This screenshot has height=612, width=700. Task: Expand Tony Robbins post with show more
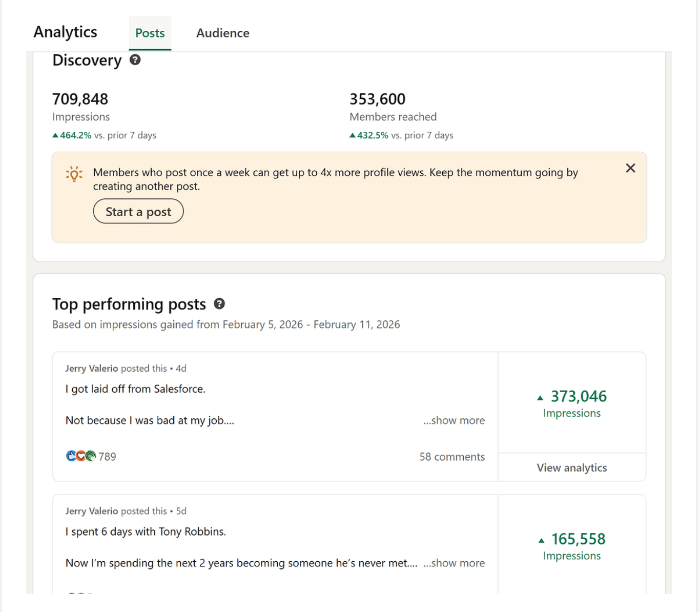454,563
